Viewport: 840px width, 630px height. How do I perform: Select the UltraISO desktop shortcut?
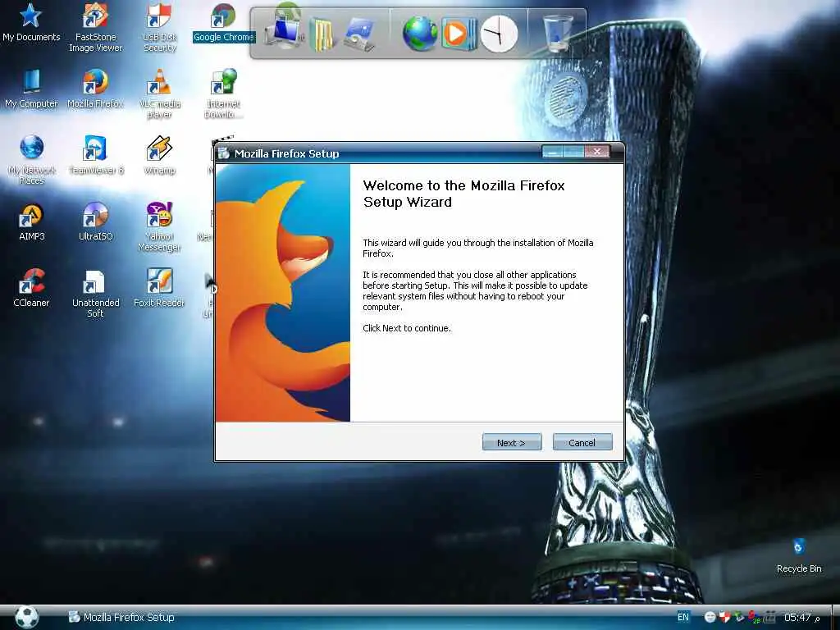coord(95,221)
